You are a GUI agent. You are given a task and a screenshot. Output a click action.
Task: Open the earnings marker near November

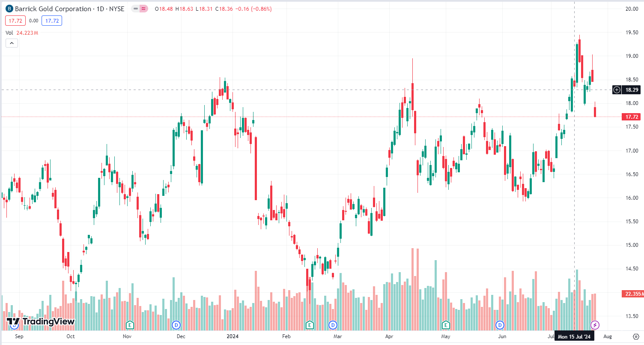click(x=130, y=325)
